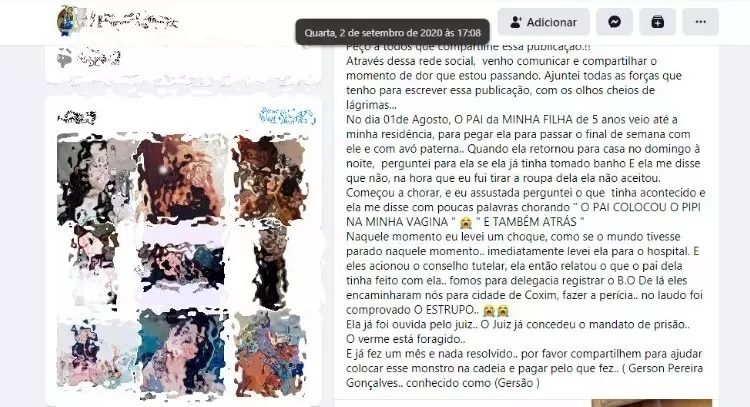Open the top-right photo in photos grid
This screenshot has width=750, height=407.
[269, 178]
